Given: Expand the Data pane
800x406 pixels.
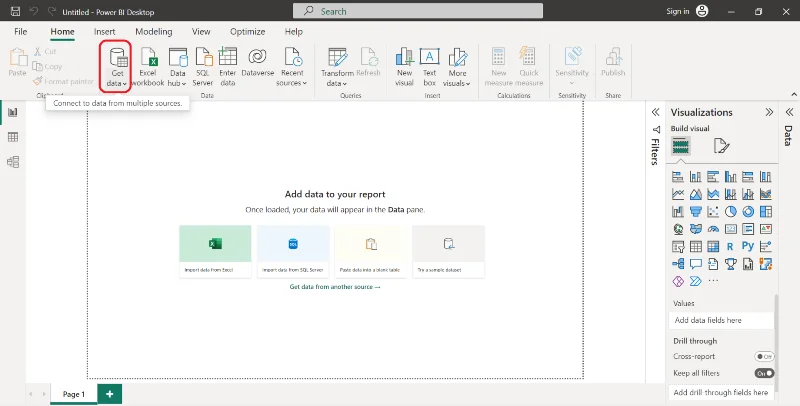Looking at the screenshot, I should [789, 112].
